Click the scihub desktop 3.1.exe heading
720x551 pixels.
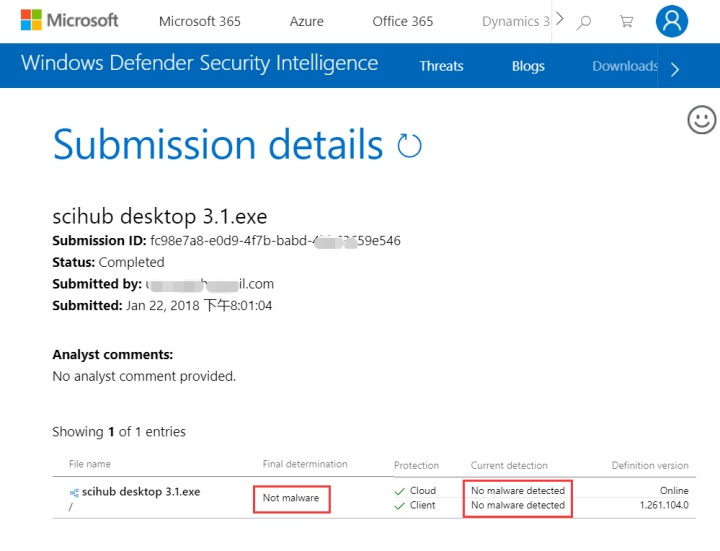160,216
